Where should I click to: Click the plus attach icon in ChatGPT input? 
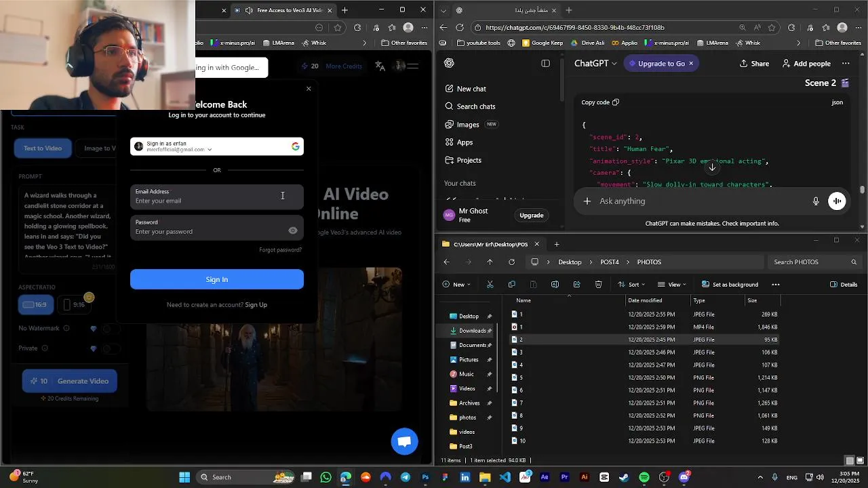(587, 201)
